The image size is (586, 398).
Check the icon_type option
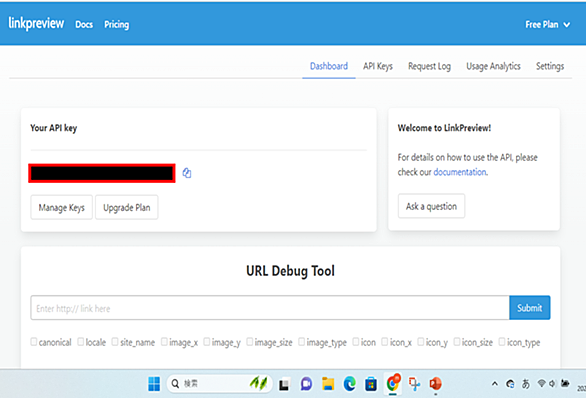[x=502, y=342]
